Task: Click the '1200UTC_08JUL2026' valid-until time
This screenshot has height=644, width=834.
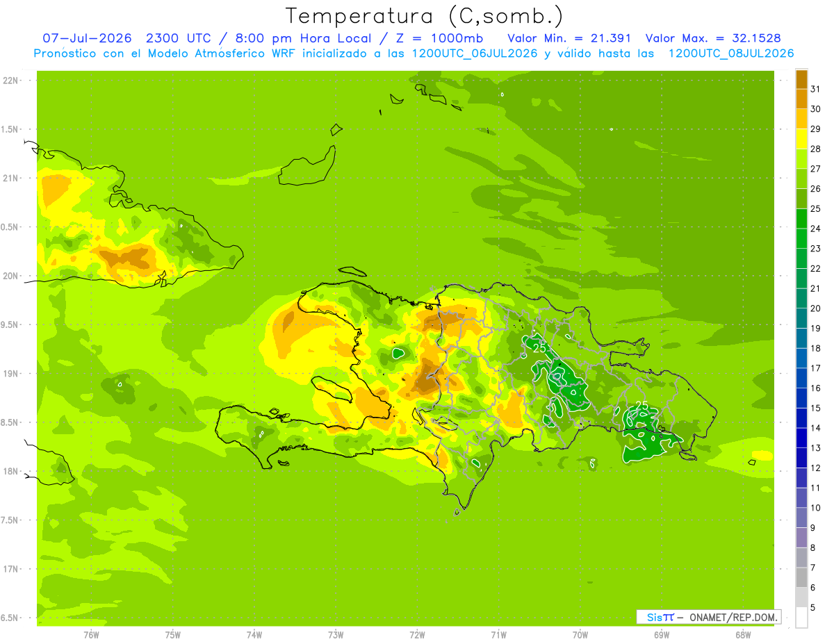Action: pos(731,53)
